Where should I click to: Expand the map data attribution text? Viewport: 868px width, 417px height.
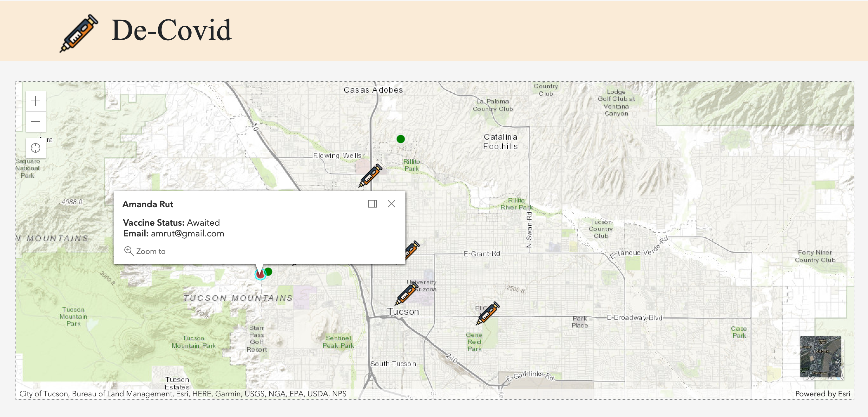coord(183,394)
